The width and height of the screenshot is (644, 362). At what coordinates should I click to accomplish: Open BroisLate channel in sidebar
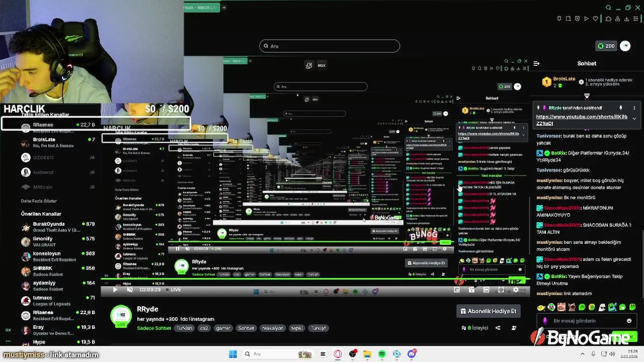pos(58,142)
